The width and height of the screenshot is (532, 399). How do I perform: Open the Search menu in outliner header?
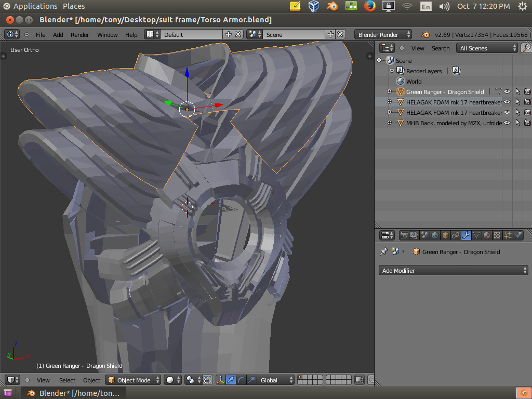pyautogui.click(x=441, y=48)
